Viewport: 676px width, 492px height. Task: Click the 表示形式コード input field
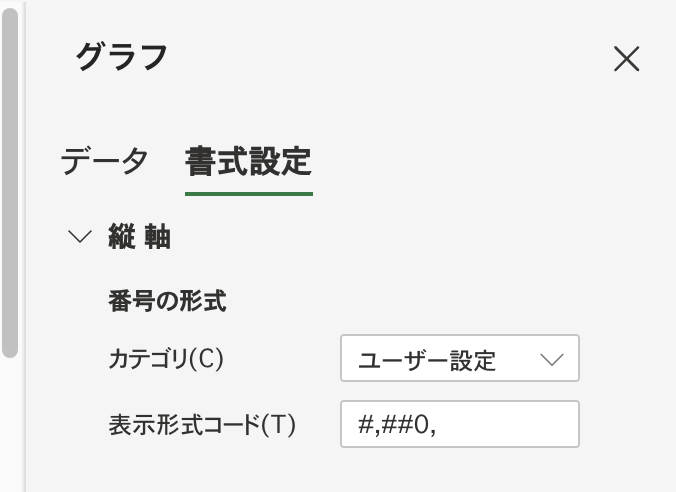click(459, 424)
